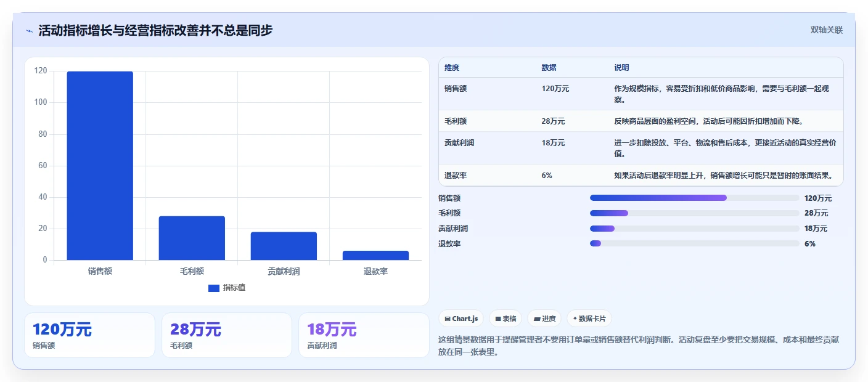The height and width of the screenshot is (382, 868).
Task: Select the 贡献利润 bar in the chart
Action: 284,246
